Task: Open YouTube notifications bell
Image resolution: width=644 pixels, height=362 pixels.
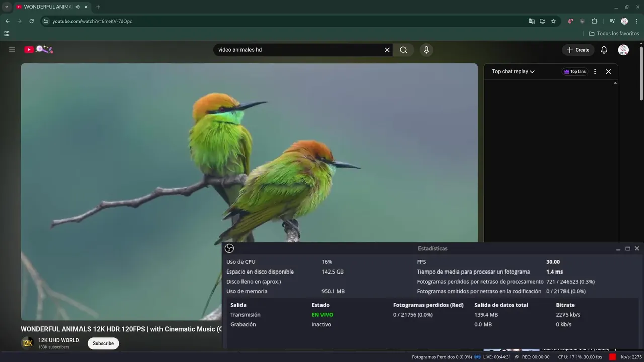Action: coord(604,50)
